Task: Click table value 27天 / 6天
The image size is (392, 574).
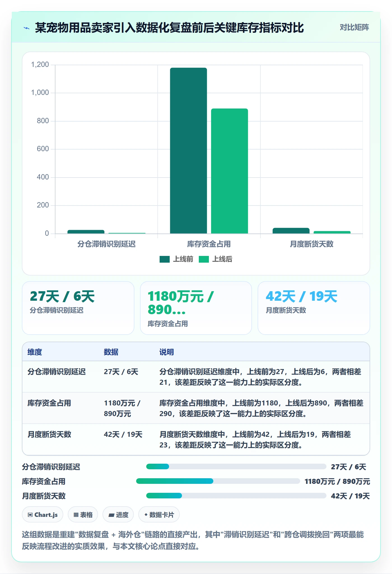Action: (x=121, y=372)
